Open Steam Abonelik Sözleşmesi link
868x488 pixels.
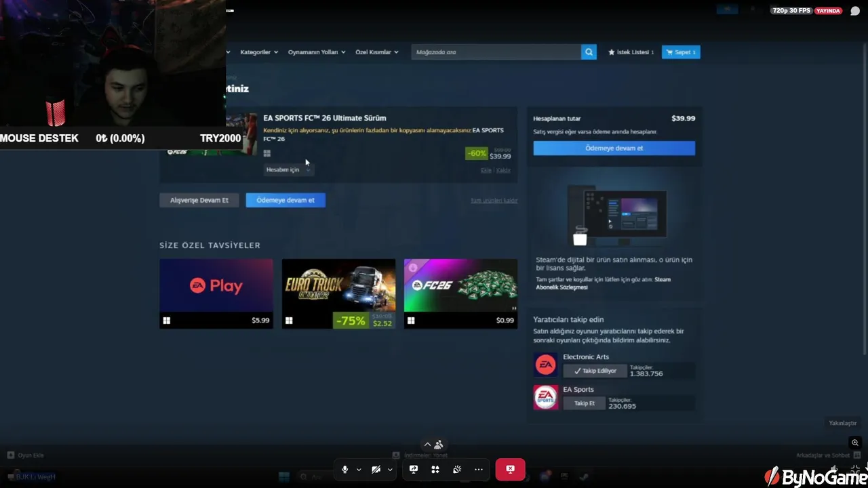[603, 283]
